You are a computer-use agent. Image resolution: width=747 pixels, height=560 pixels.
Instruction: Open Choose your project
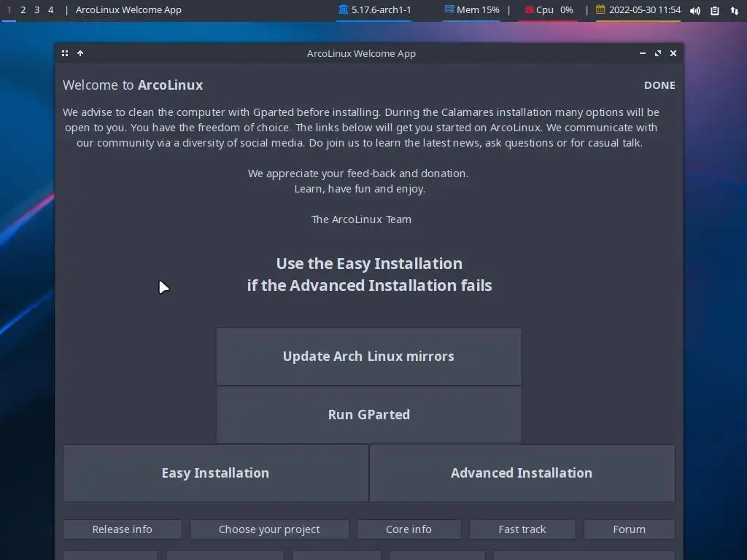click(269, 529)
